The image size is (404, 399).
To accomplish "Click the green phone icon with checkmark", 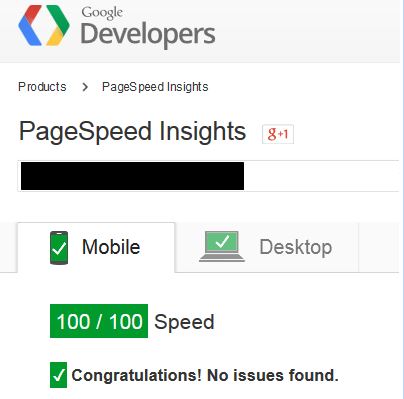I will pos(59,248).
